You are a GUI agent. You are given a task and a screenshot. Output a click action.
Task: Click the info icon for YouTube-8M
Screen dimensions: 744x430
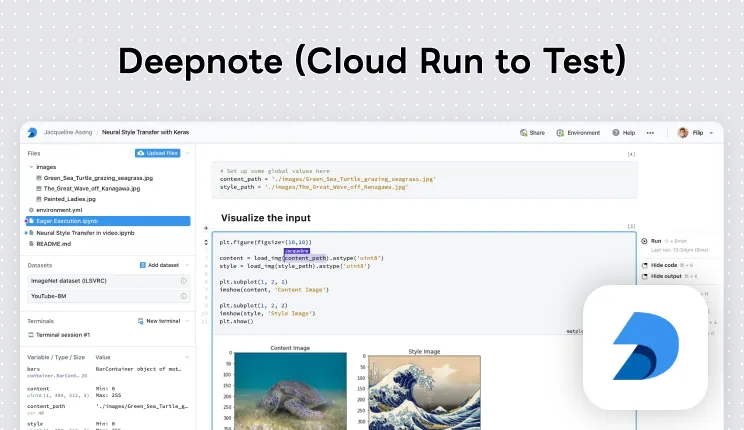coord(184,296)
